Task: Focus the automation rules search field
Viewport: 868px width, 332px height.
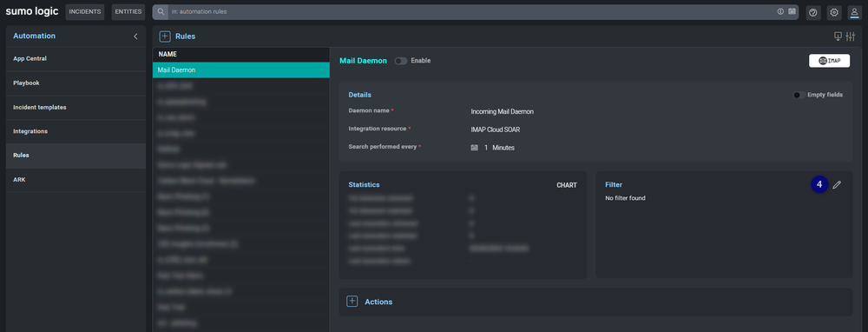Action: pyautogui.click(x=470, y=11)
